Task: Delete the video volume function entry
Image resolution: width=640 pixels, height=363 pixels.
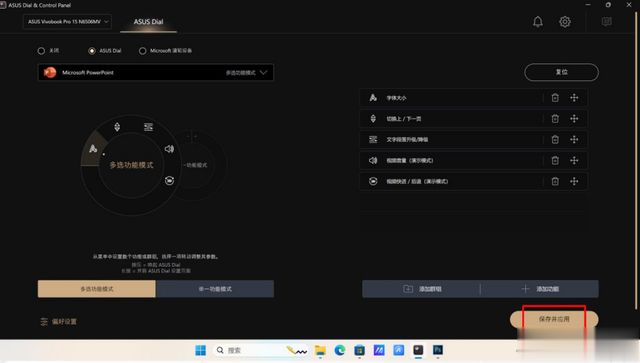Action: click(x=555, y=160)
